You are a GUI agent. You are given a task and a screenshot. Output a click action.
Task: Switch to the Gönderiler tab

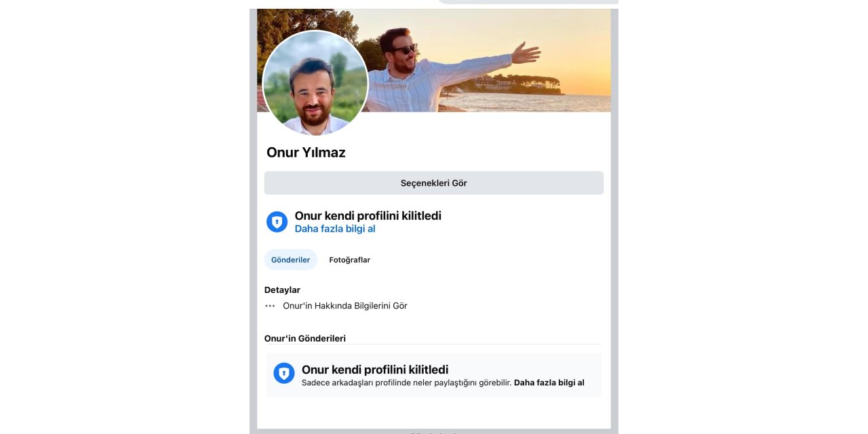click(290, 260)
